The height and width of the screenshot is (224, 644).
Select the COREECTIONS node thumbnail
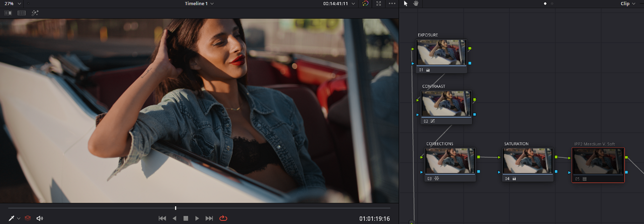pyautogui.click(x=450, y=161)
